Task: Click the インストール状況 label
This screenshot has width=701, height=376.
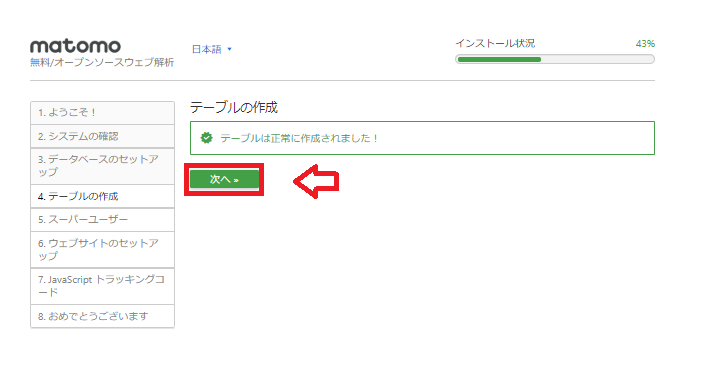Action: pos(495,43)
